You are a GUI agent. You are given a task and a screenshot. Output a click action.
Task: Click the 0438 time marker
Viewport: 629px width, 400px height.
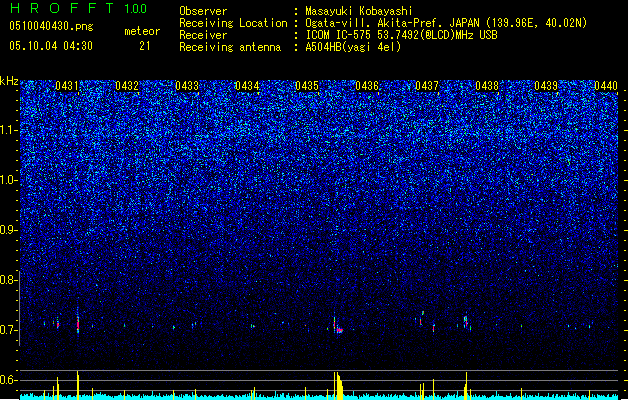(x=487, y=86)
